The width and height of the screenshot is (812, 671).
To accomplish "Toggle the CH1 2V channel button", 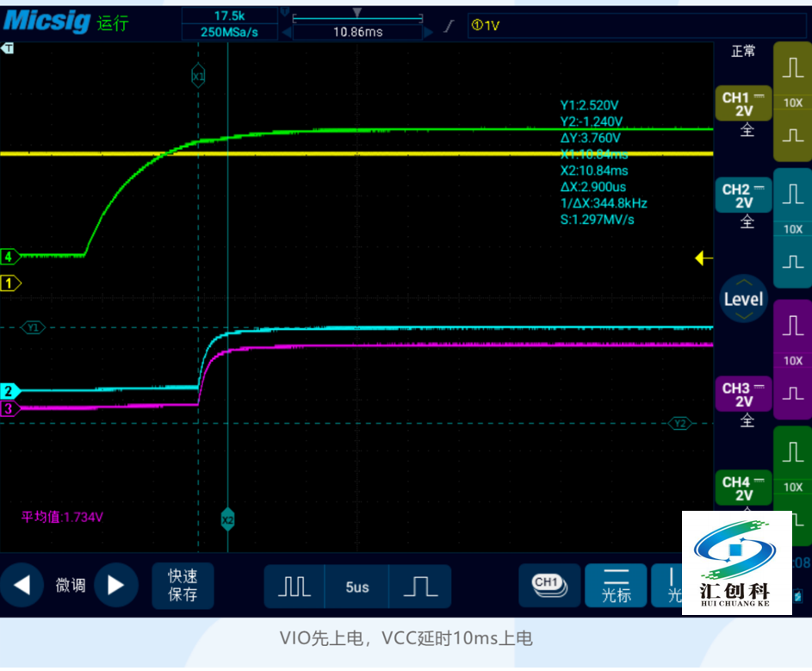I will coord(743,104).
